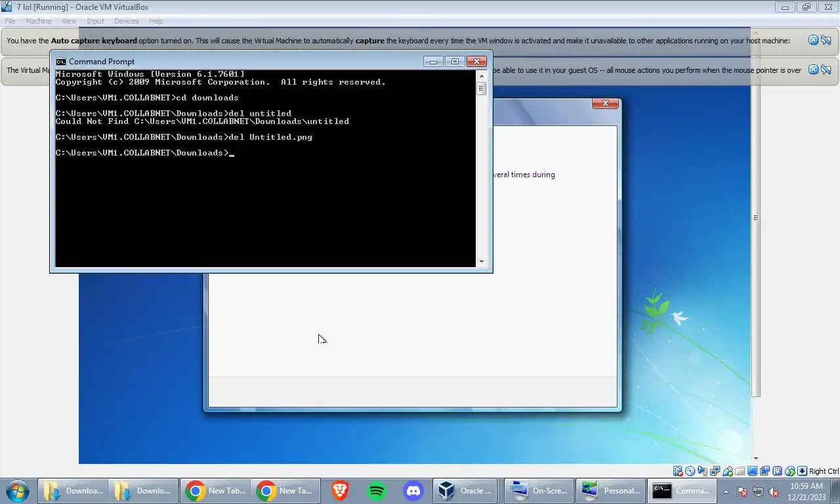Viewport: 840px width, 504px height.
Task: Maximize the Command Prompt window
Action: [455, 62]
